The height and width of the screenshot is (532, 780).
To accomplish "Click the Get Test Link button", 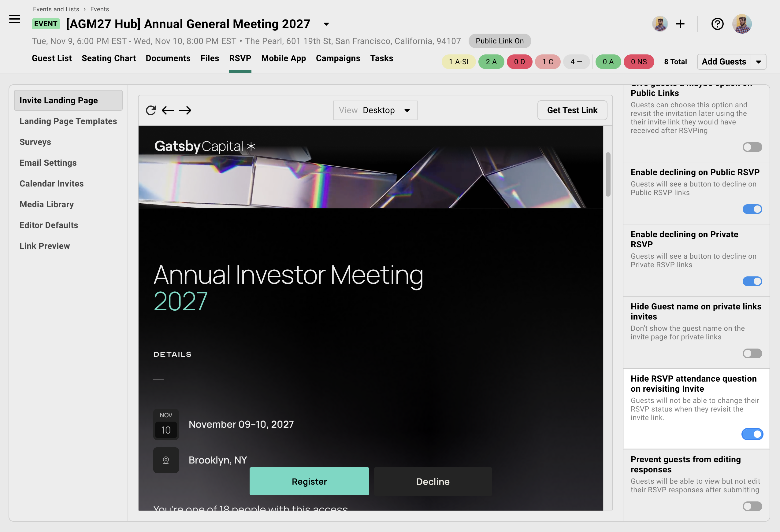I will click(572, 110).
